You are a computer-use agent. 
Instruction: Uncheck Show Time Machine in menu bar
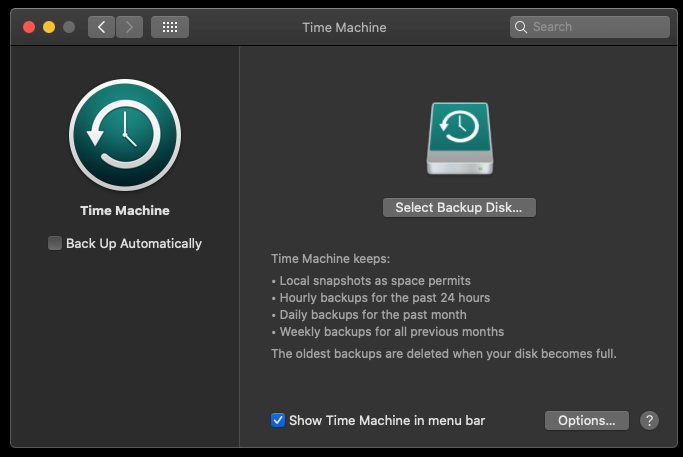(278, 420)
